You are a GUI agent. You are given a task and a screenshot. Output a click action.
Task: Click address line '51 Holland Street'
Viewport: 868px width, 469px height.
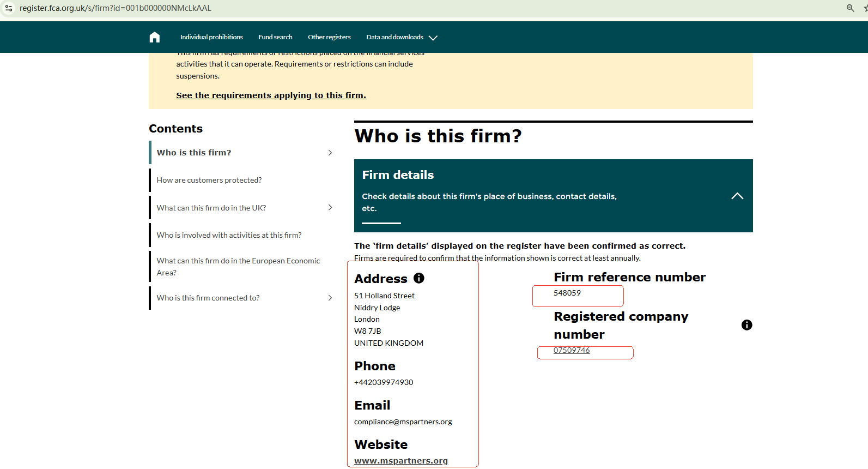coord(384,296)
